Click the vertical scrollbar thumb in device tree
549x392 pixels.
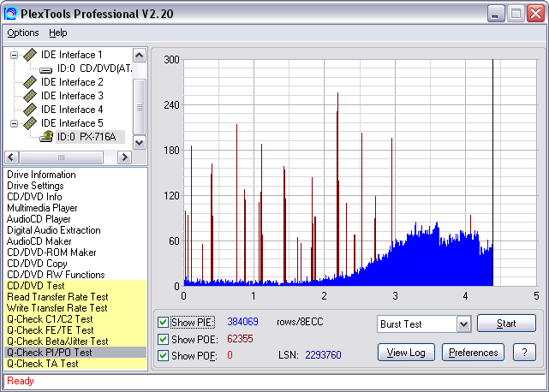click(x=140, y=107)
